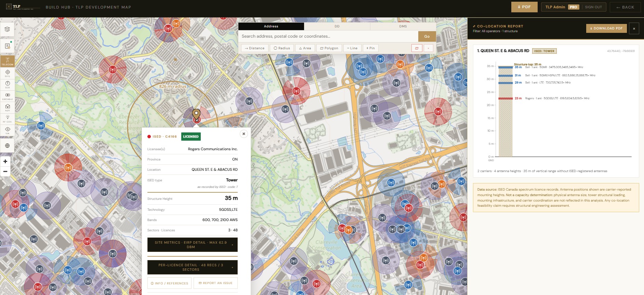Activate the Radius measurement tool
644x295 pixels.
pyautogui.click(x=282, y=48)
